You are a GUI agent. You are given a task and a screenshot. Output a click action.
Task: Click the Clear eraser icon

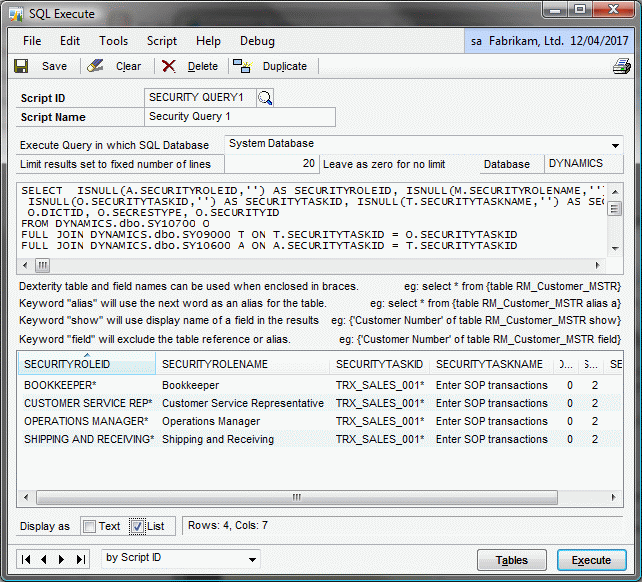(x=95, y=66)
